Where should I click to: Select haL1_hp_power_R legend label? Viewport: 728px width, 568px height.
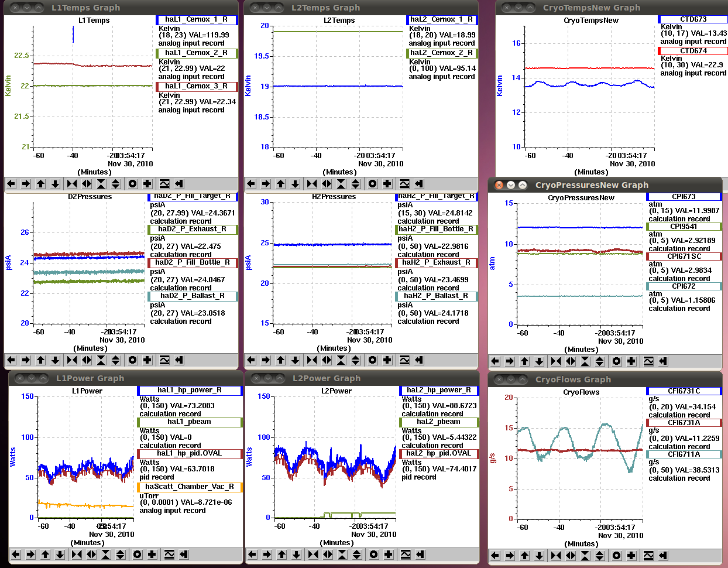(x=190, y=391)
